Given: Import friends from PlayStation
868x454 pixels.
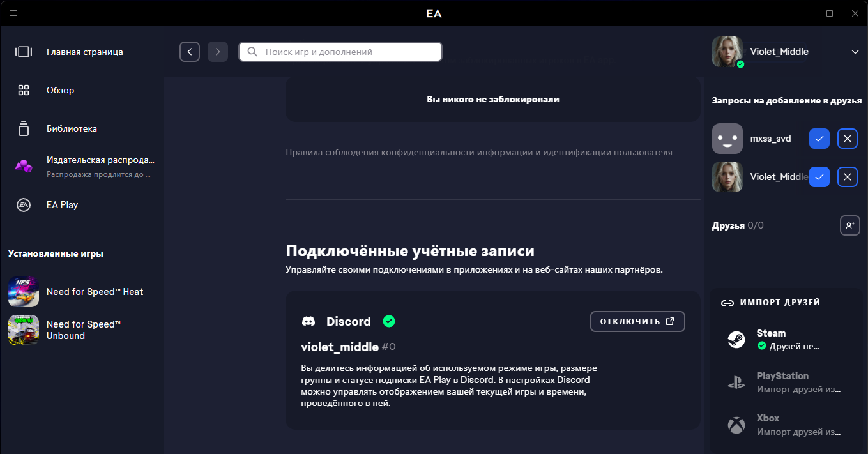Looking at the screenshot, I should tap(787, 382).
